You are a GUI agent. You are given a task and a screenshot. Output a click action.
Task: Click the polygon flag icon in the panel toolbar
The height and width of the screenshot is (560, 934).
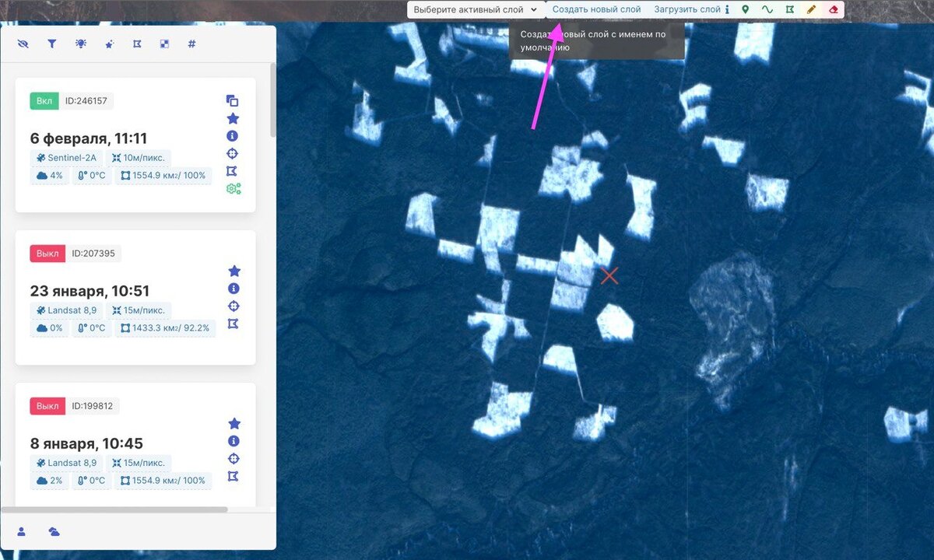136,44
